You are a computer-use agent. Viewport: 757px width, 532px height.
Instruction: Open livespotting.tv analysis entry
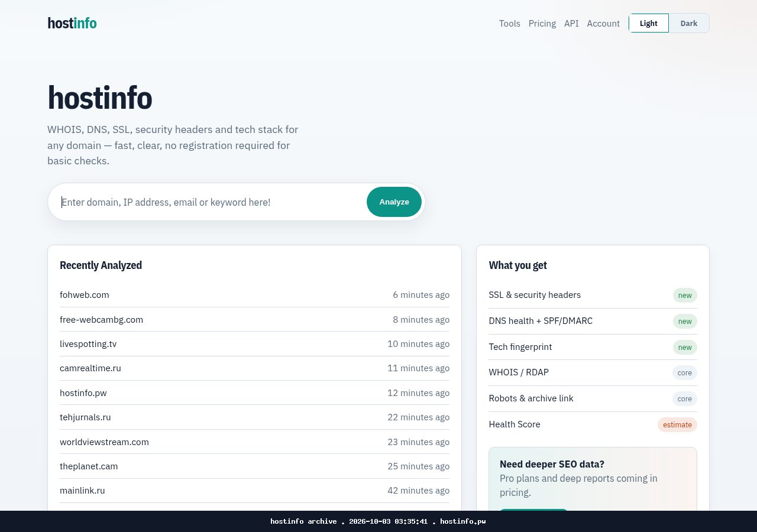(x=88, y=344)
